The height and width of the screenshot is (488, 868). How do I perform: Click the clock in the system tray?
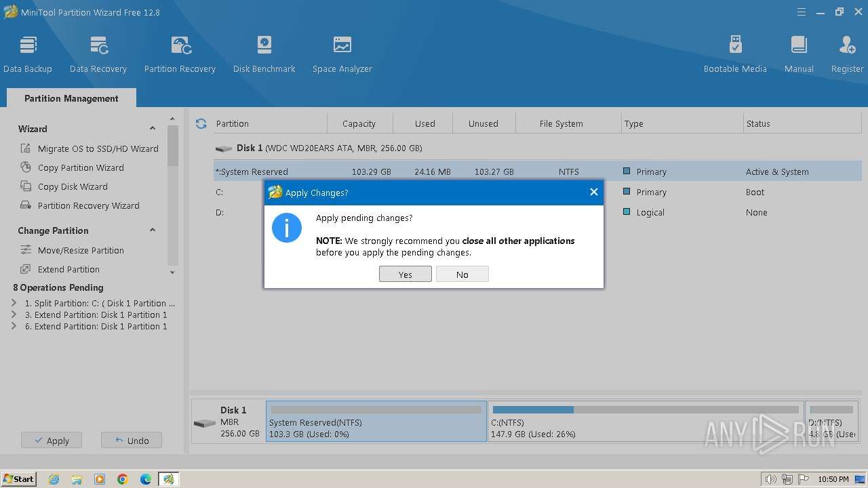click(833, 479)
